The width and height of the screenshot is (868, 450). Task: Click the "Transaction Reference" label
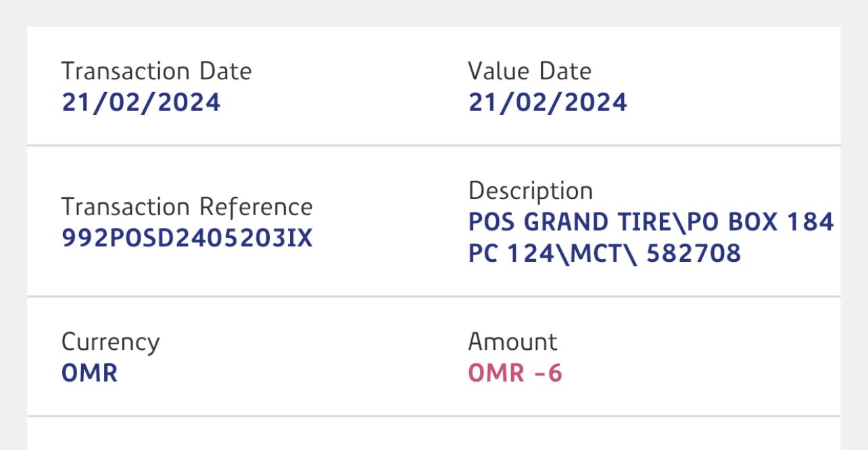click(187, 206)
